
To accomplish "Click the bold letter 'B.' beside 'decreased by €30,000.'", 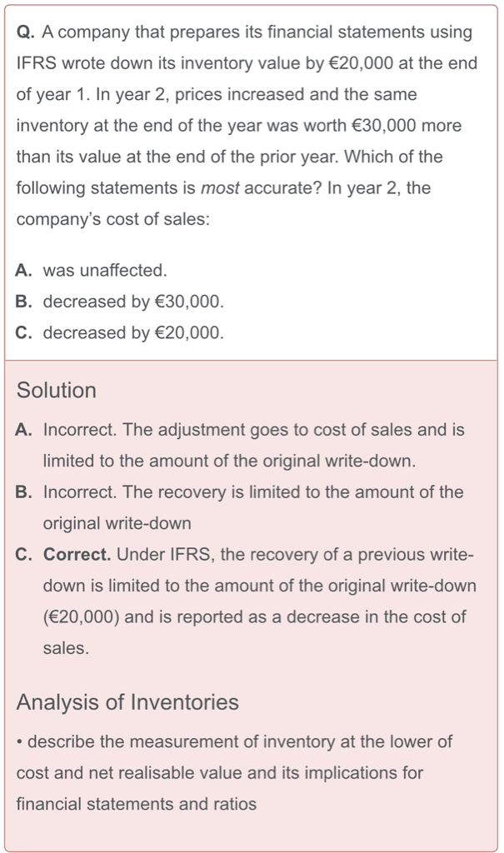I will (24, 302).
